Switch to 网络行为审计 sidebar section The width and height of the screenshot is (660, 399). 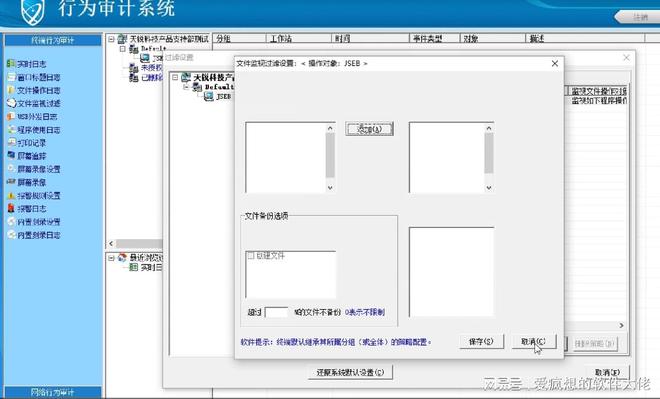[x=53, y=392]
